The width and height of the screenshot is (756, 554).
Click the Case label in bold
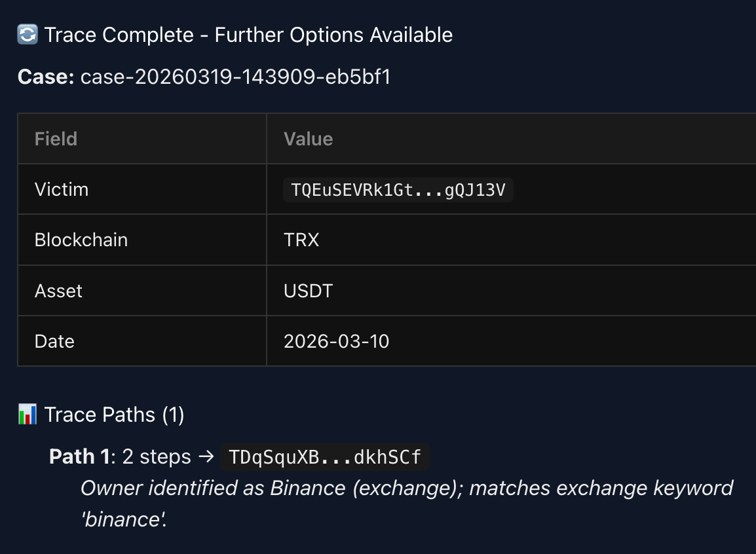coord(46,77)
